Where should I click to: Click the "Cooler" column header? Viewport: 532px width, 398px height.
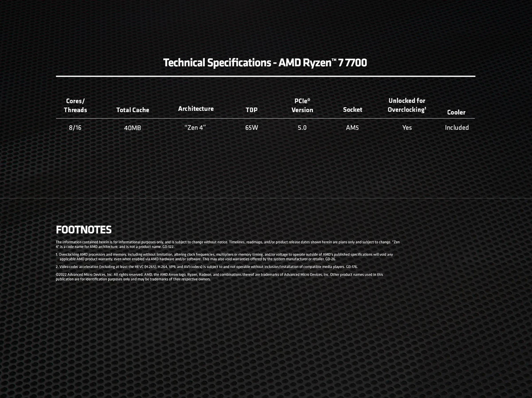(x=456, y=112)
